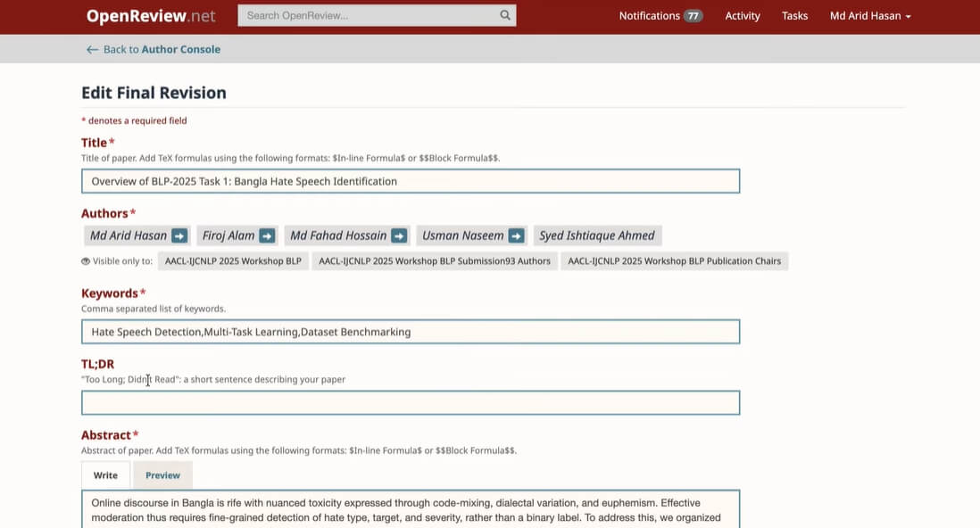Select the abstract Write tab
The width and height of the screenshot is (980, 528).
click(x=105, y=475)
